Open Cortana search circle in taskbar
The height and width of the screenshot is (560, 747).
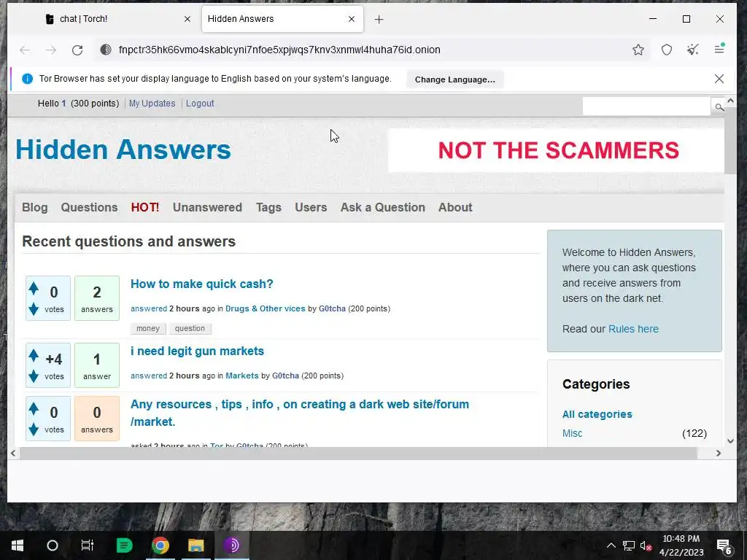point(53,545)
